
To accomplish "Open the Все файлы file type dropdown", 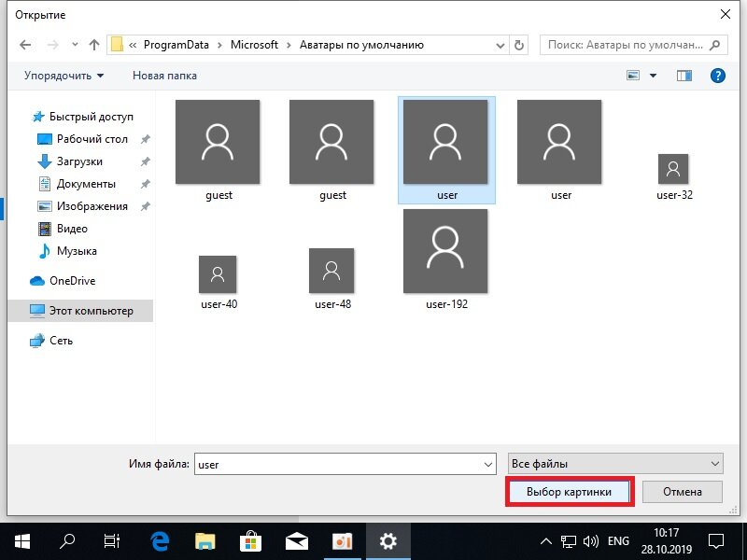I will pyautogui.click(x=614, y=463).
